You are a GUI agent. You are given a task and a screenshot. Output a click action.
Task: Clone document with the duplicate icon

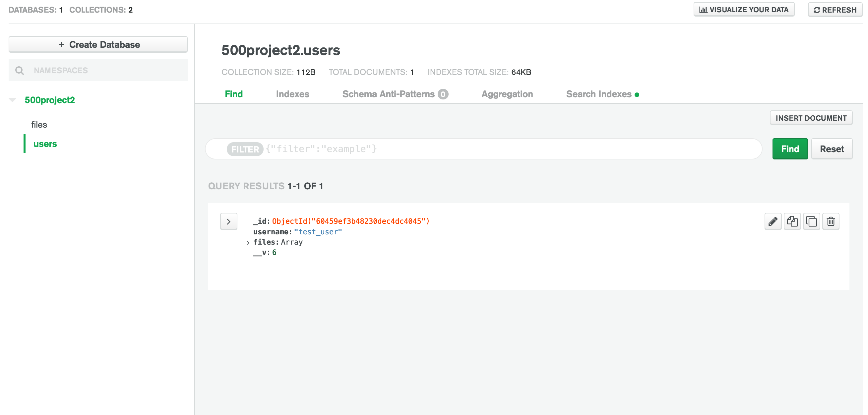tap(811, 221)
